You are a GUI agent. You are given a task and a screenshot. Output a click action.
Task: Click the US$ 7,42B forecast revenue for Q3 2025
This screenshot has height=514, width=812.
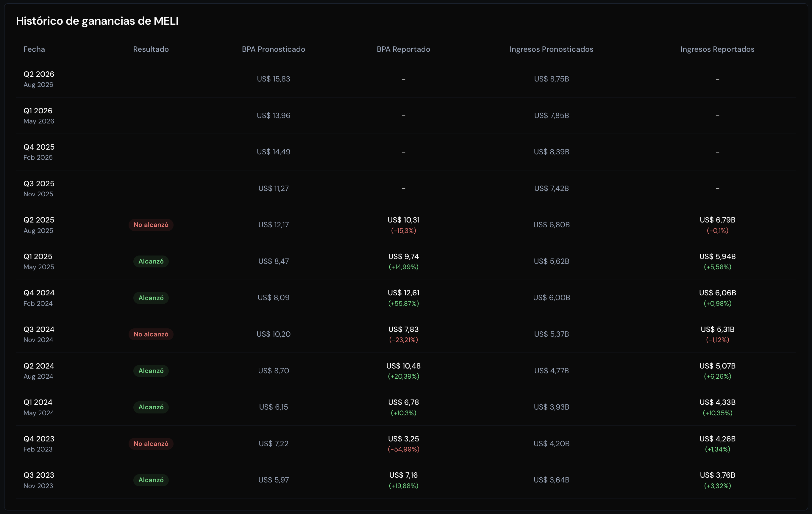point(551,188)
